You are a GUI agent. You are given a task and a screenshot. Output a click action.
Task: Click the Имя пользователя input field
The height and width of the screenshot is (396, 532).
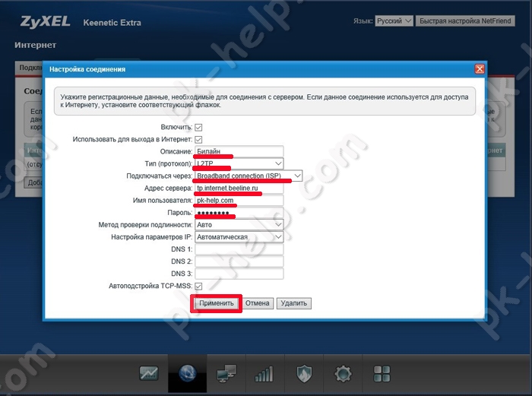coord(239,200)
